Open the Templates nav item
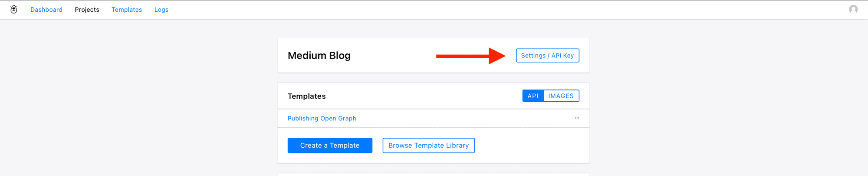Viewport: 868px width, 176px height. point(127,10)
